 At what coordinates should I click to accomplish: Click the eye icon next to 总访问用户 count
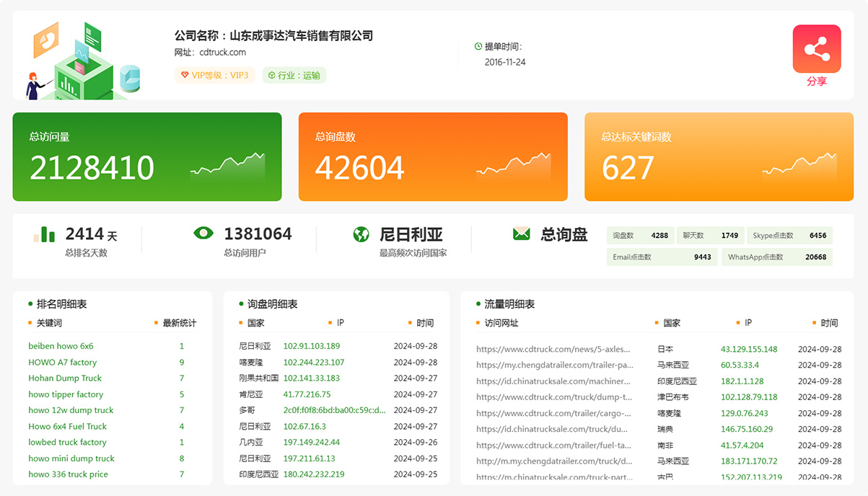pyautogui.click(x=203, y=234)
